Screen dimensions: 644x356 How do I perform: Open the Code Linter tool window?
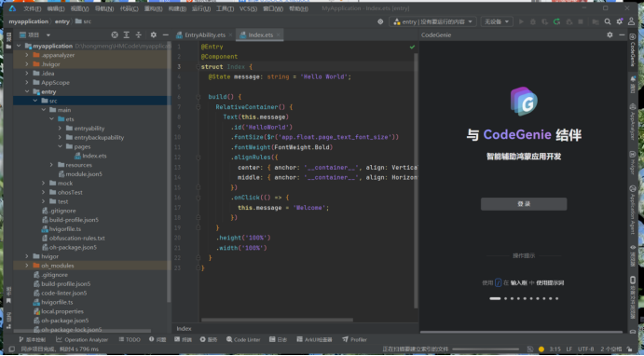pos(243,339)
